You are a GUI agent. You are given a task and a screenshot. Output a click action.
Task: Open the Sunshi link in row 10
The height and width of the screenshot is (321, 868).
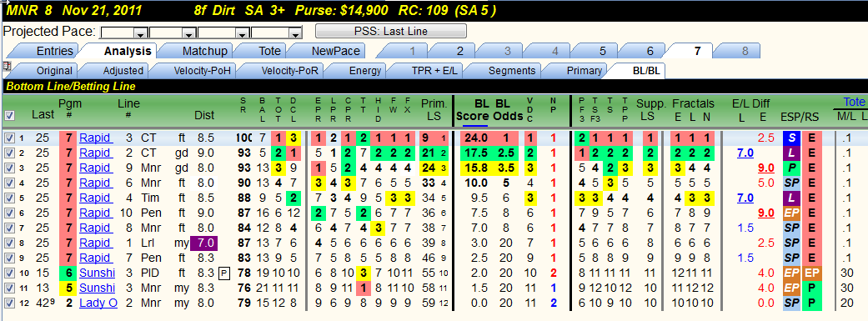97,273
